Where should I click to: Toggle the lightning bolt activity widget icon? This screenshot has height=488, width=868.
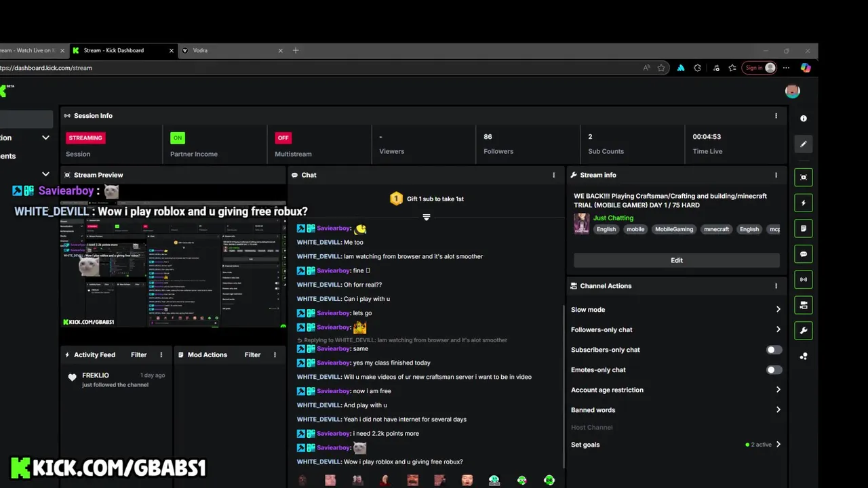[804, 203]
